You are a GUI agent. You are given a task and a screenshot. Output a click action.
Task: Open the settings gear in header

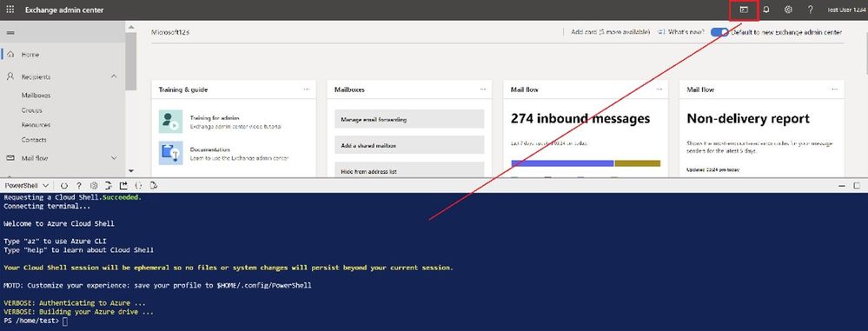(x=788, y=10)
